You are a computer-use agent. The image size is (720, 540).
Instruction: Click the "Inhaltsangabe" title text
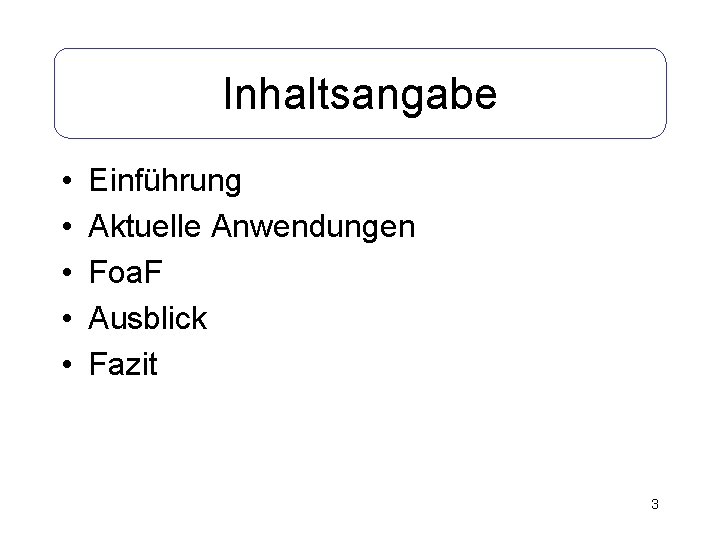click(x=360, y=95)
